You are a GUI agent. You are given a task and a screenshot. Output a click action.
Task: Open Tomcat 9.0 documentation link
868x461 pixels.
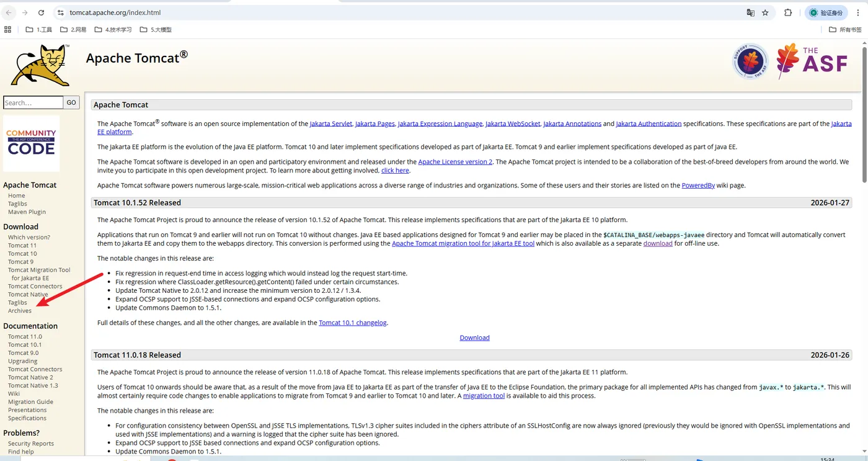coord(23,352)
